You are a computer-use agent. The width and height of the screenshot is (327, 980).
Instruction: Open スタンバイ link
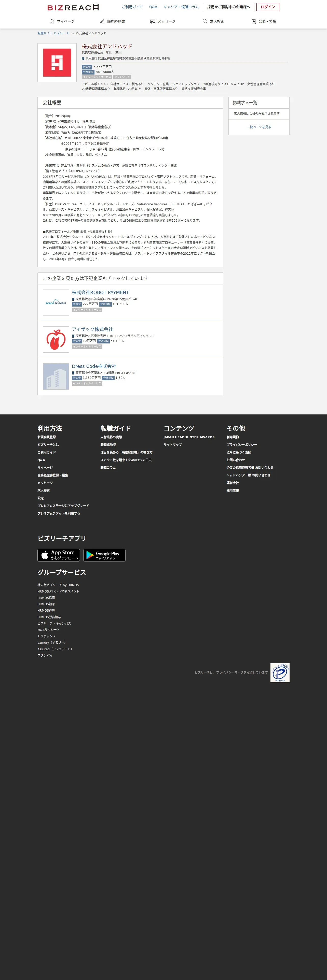coord(45,655)
